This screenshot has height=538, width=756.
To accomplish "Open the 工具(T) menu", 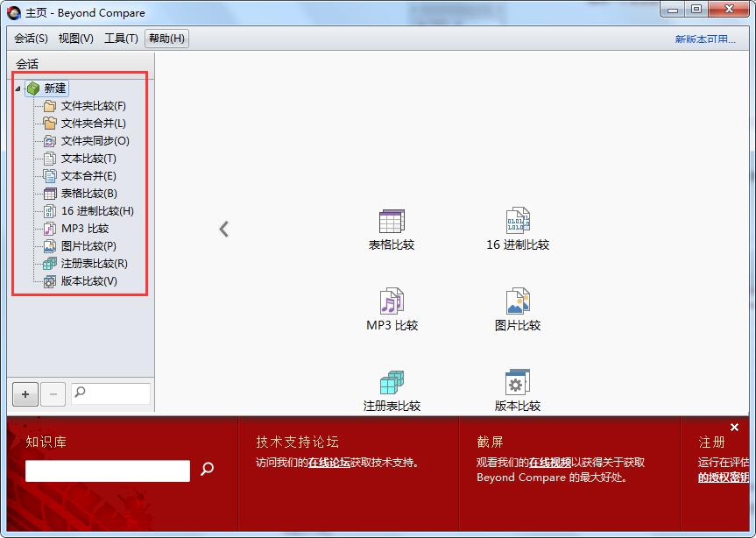I will pyautogui.click(x=121, y=39).
